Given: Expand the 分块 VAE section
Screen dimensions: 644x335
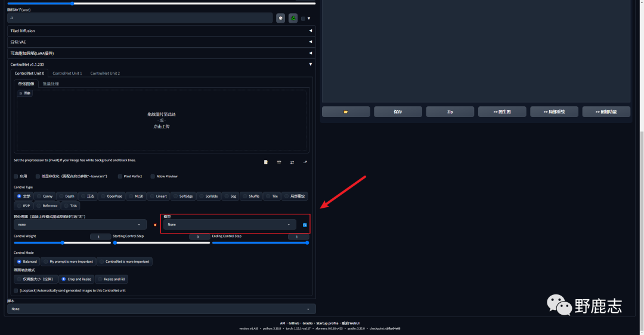Looking at the screenshot, I should (162, 42).
